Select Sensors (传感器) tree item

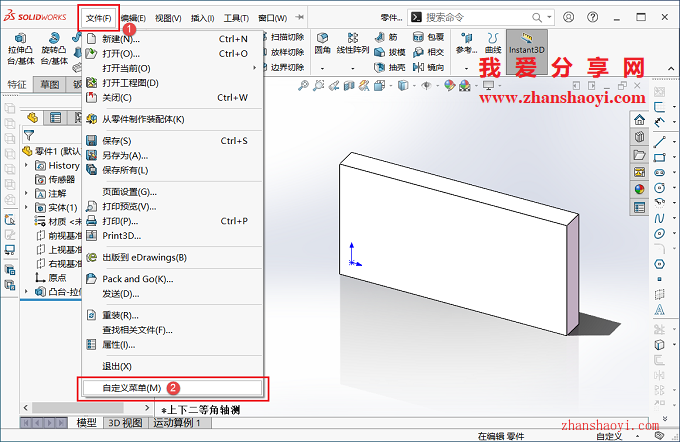(x=55, y=179)
